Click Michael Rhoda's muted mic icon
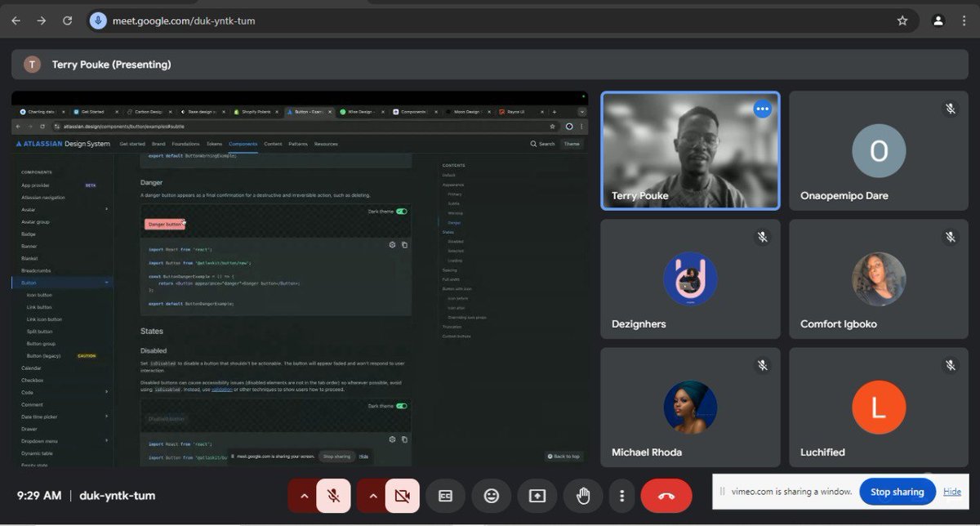The image size is (980, 526). coord(762,365)
